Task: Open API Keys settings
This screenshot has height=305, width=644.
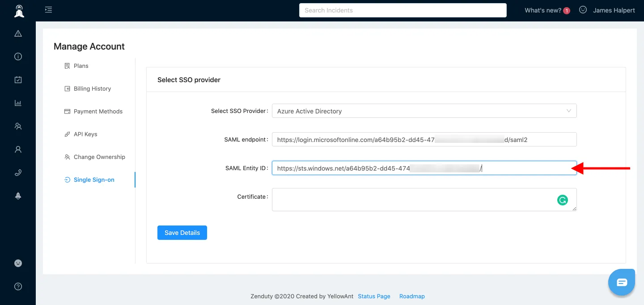Action: pyautogui.click(x=85, y=134)
